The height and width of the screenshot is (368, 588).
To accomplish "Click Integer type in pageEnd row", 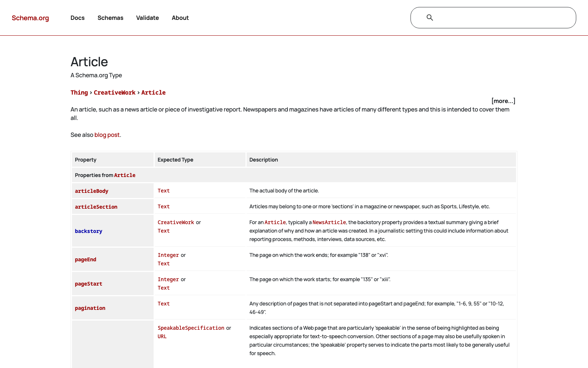I will (x=168, y=255).
